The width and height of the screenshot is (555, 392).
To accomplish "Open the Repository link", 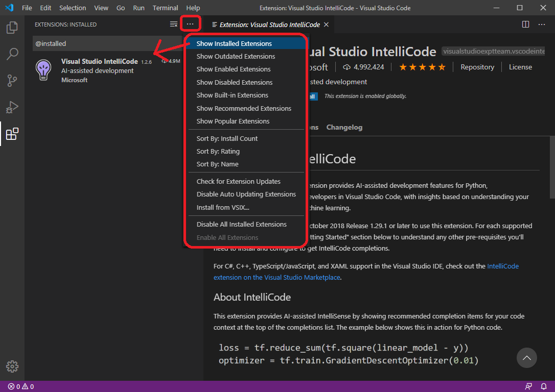I will 477,67.
